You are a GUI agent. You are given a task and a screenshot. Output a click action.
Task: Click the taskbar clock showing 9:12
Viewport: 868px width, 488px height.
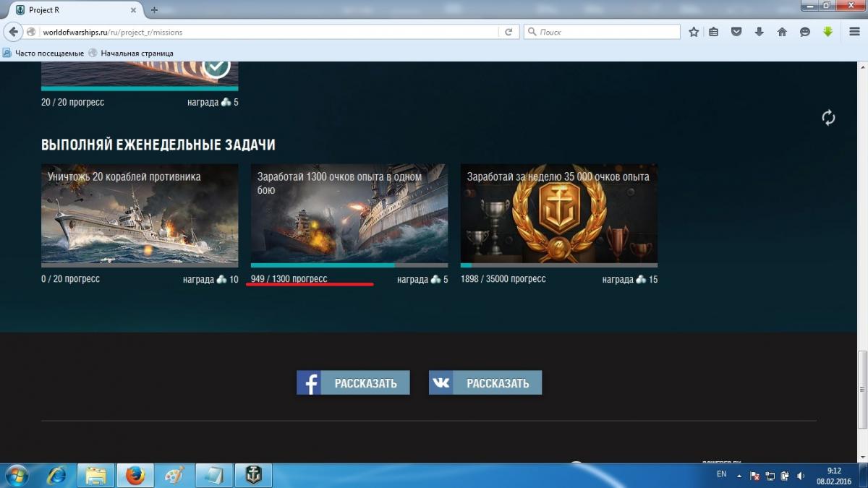[x=833, y=475]
